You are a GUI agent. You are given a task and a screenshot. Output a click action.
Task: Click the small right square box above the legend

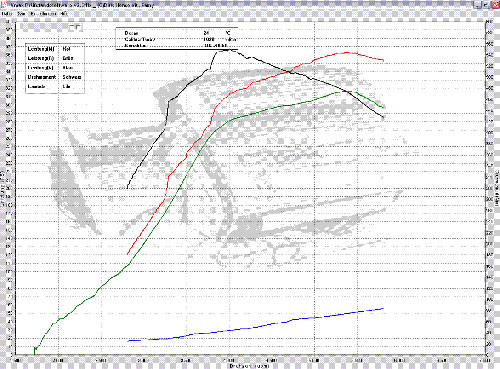78,28
